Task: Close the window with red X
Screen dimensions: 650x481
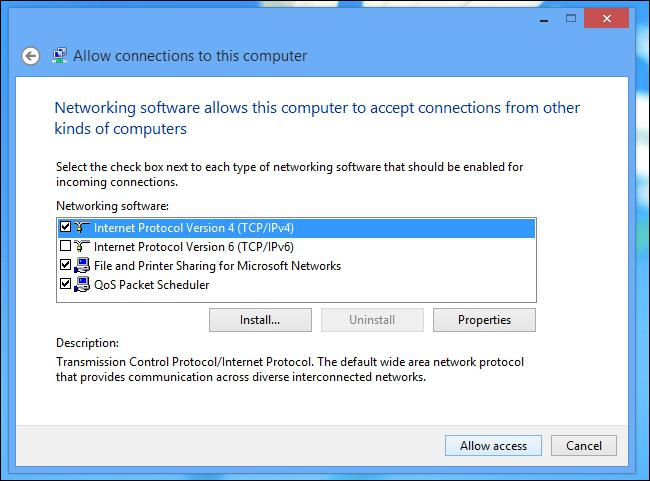Action: point(606,19)
